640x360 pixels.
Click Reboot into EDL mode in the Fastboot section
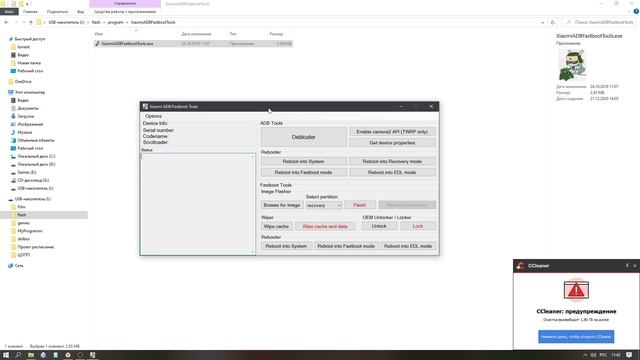click(408, 246)
